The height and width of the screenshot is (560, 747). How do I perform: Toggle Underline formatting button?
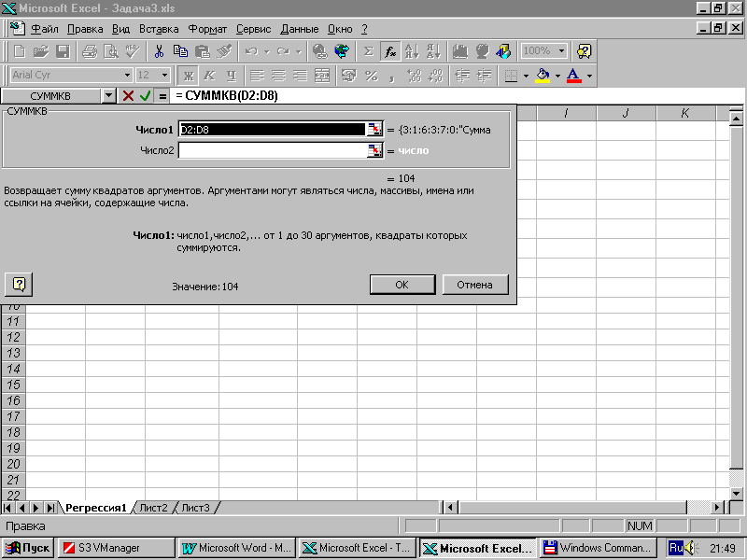(x=232, y=76)
